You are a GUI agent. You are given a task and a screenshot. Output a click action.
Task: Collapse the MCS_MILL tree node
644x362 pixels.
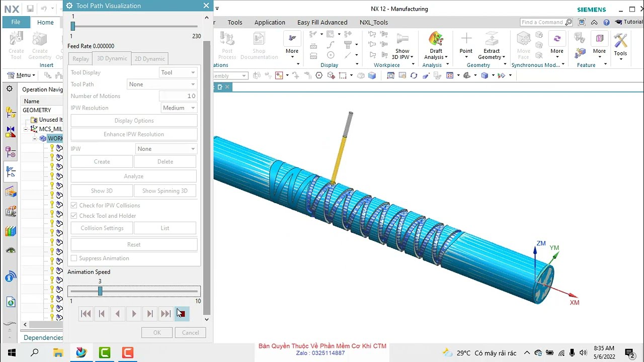point(27,129)
